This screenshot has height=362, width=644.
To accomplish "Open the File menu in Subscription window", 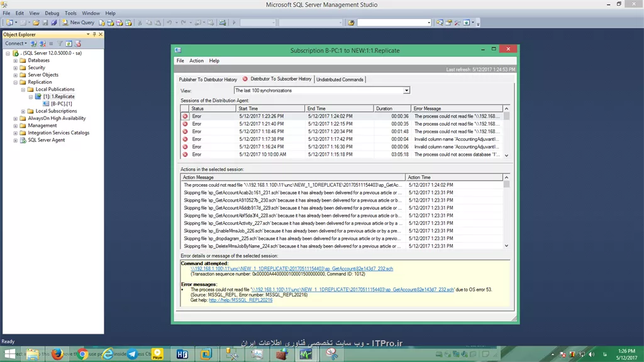I will click(180, 61).
